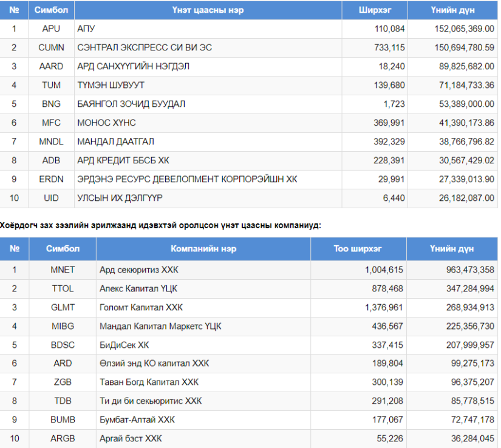Image resolution: width=501 pixels, height=448 pixels.
Task: Click Аргай бэст ХХК company name
Action: click(x=131, y=439)
